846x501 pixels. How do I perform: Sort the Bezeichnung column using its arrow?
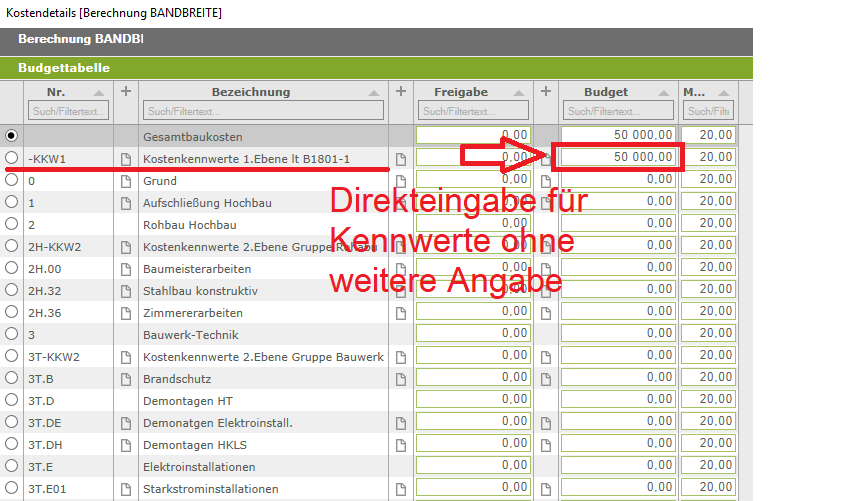pyautogui.click(x=374, y=92)
